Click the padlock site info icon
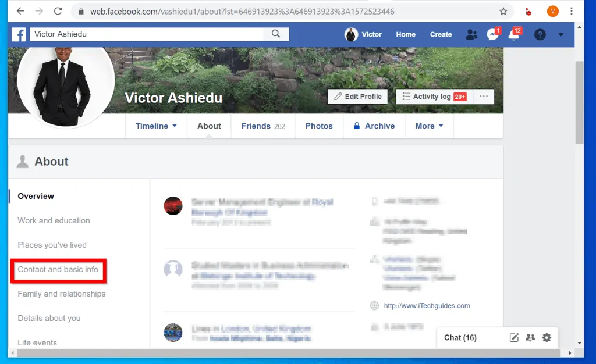Image resolution: width=596 pixels, height=364 pixels. pos(81,12)
